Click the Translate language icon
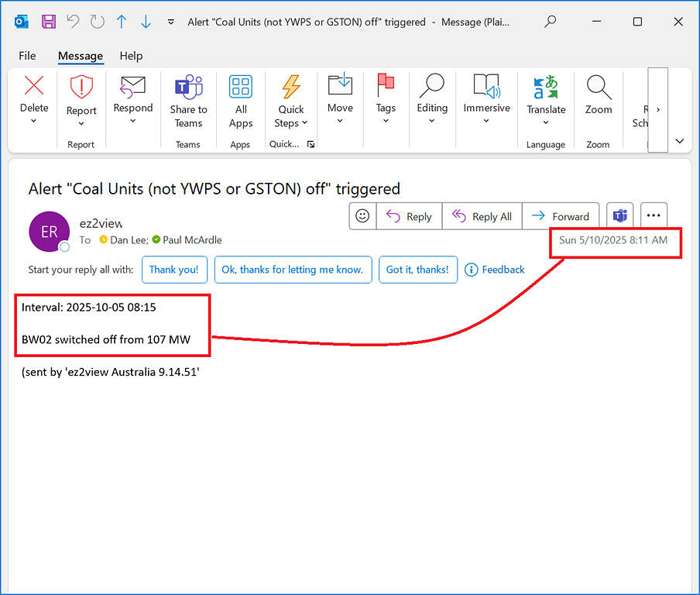Image resolution: width=700 pixels, height=595 pixels. [546, 86]
